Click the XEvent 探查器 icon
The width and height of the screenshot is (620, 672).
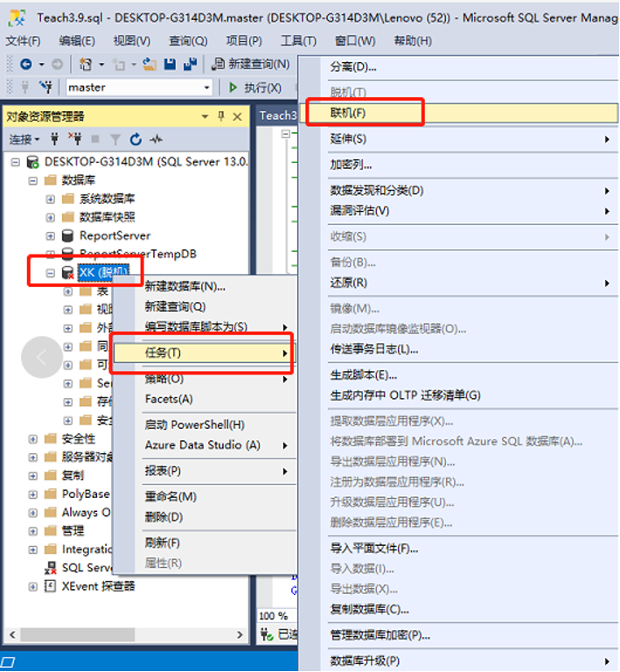tap(51, 586)
